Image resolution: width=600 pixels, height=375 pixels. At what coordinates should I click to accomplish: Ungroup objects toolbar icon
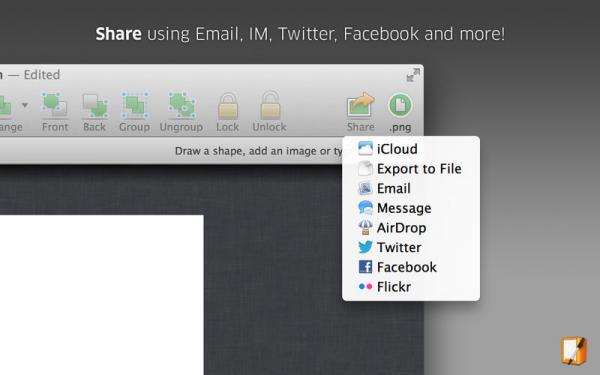click(181, 104)
